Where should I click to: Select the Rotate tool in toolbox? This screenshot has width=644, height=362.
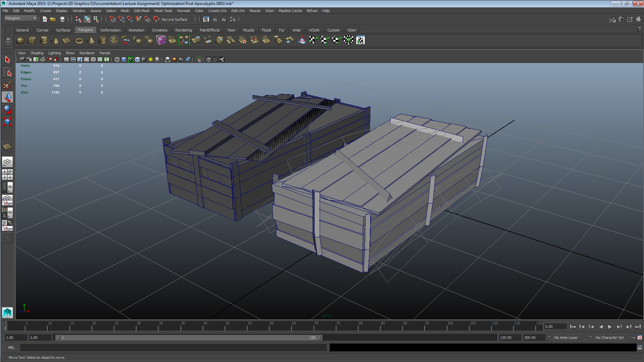(7, 109)
